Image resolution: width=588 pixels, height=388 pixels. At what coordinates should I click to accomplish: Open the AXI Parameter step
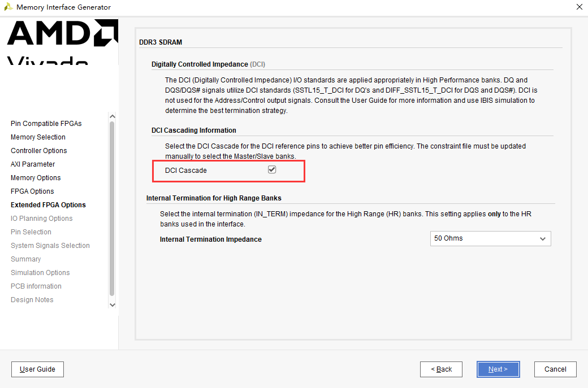(x=33, y=164)
